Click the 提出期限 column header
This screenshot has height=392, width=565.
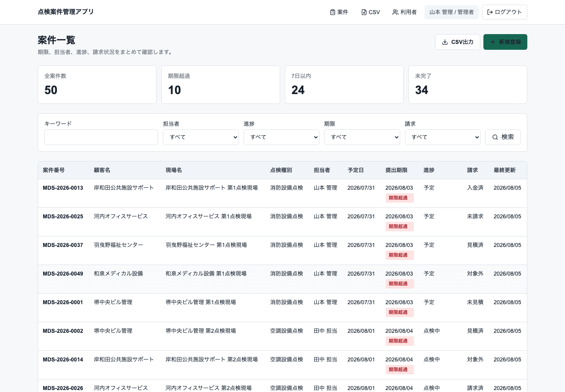pos(396,170)
